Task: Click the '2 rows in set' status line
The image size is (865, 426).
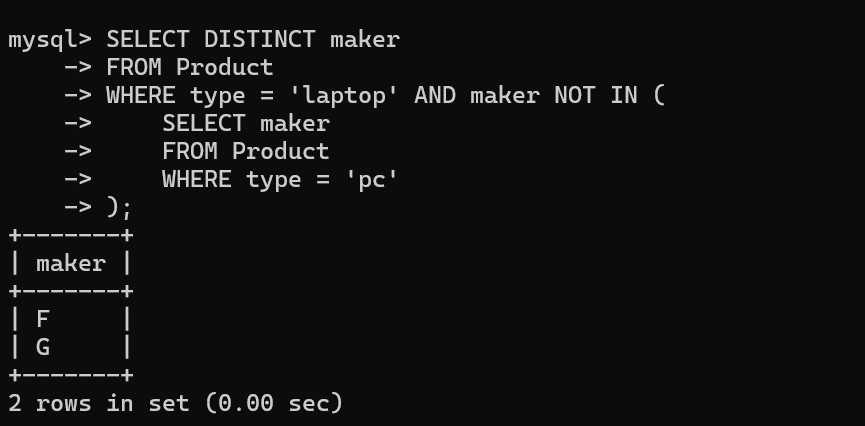Action: (x=99, y=403)
